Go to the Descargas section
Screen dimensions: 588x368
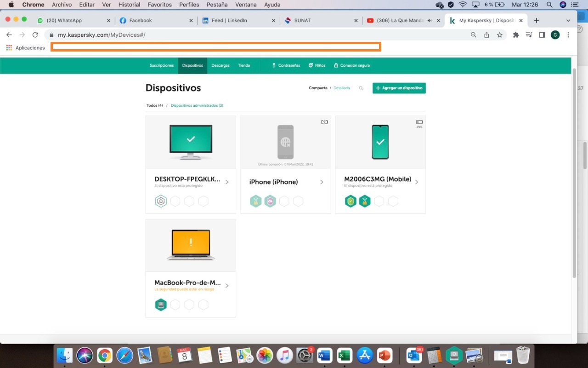[220, 65]
